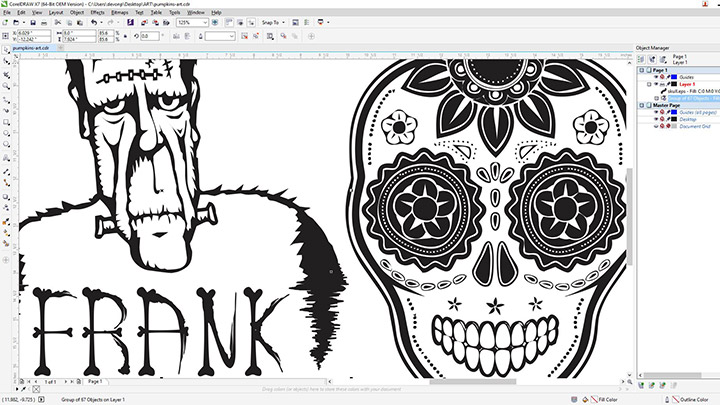
Task: Select the Shape edit tool
Action: coord(6,62)
